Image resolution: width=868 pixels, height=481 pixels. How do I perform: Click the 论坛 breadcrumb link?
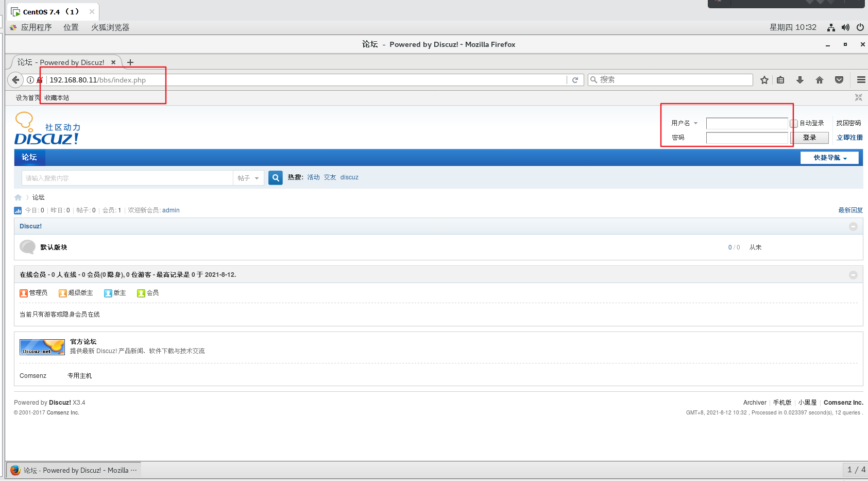[39, 197]
